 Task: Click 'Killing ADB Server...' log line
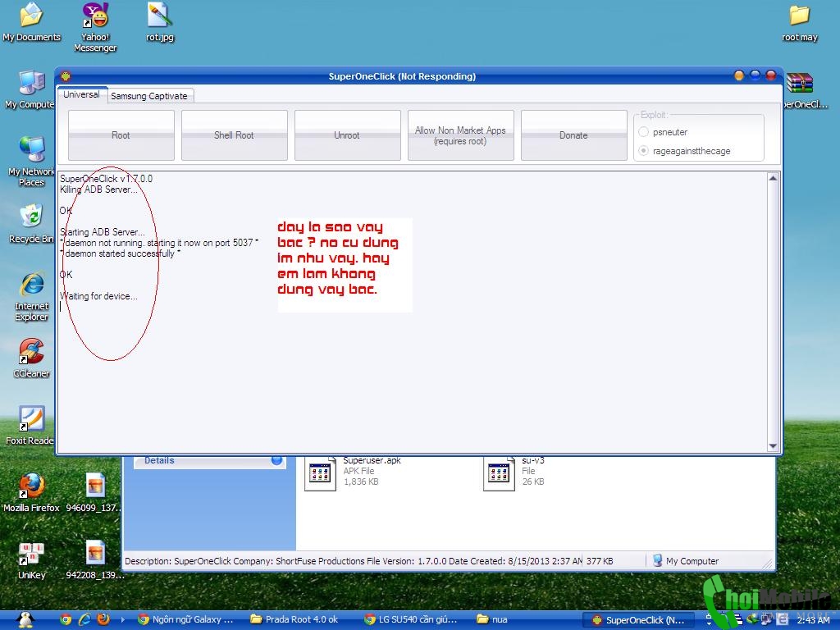[98, 189]
